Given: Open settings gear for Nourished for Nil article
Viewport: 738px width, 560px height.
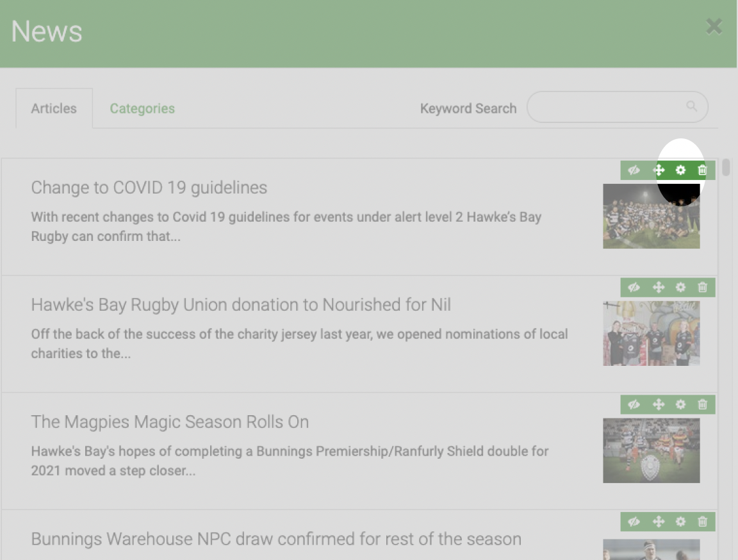Looking at the screenshot, I should pos(680,288).
